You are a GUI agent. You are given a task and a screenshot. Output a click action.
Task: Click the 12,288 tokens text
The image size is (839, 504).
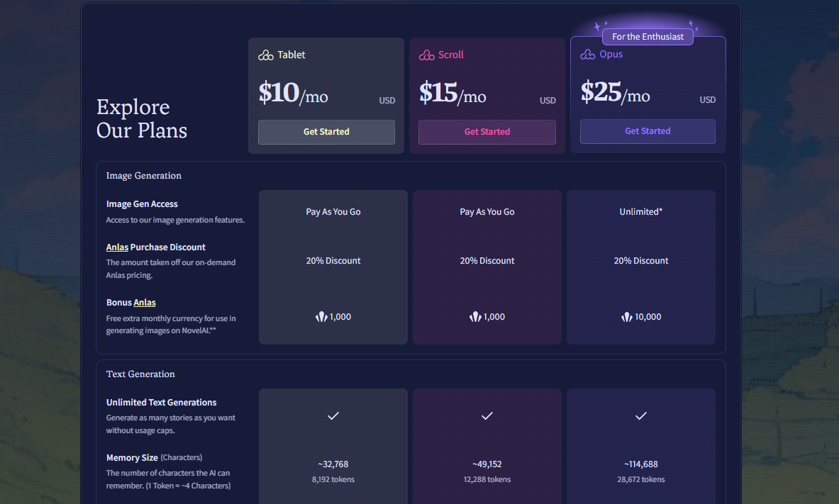point(487,479)
